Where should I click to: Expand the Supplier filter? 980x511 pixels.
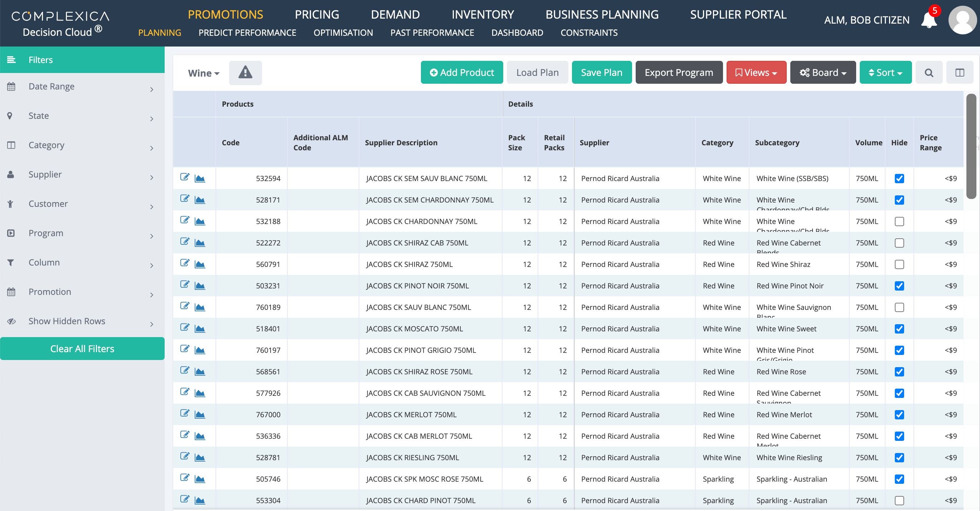point(82,175)
